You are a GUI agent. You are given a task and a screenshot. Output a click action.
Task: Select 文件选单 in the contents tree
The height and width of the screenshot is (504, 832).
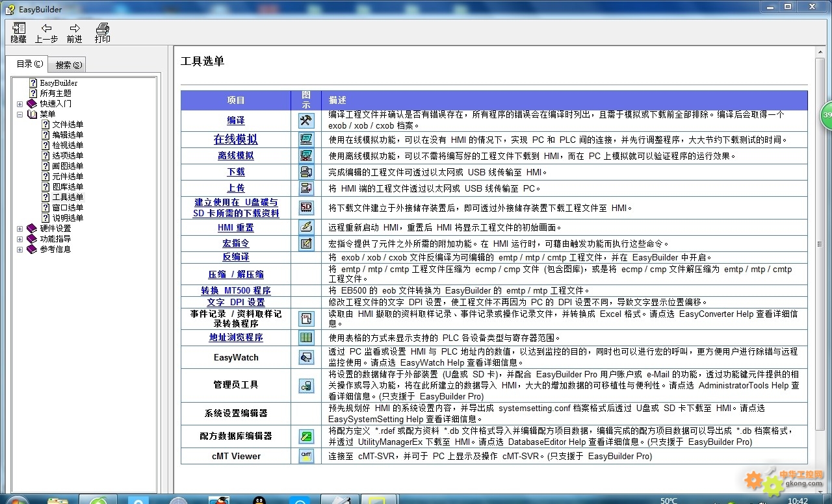coord(68,125)
